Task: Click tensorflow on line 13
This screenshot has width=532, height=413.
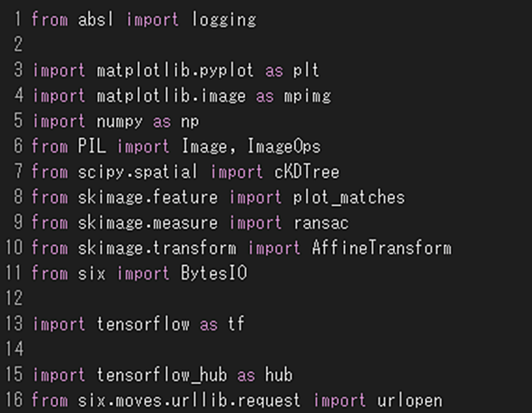Action: pos(143,324)
